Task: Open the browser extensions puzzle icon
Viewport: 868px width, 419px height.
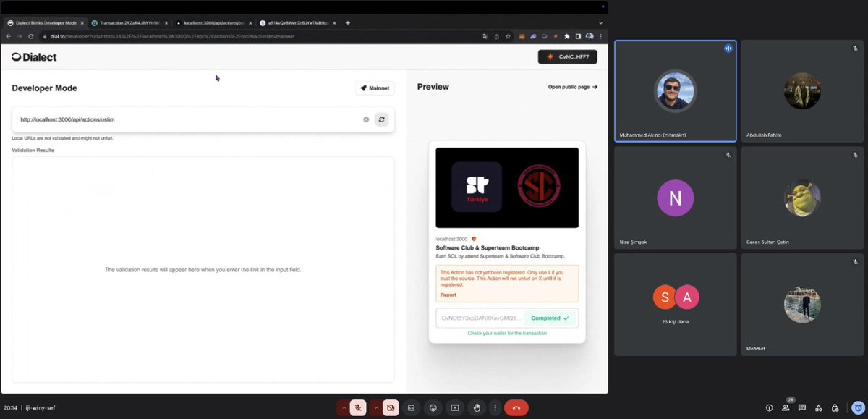Action: coord(567,36)
